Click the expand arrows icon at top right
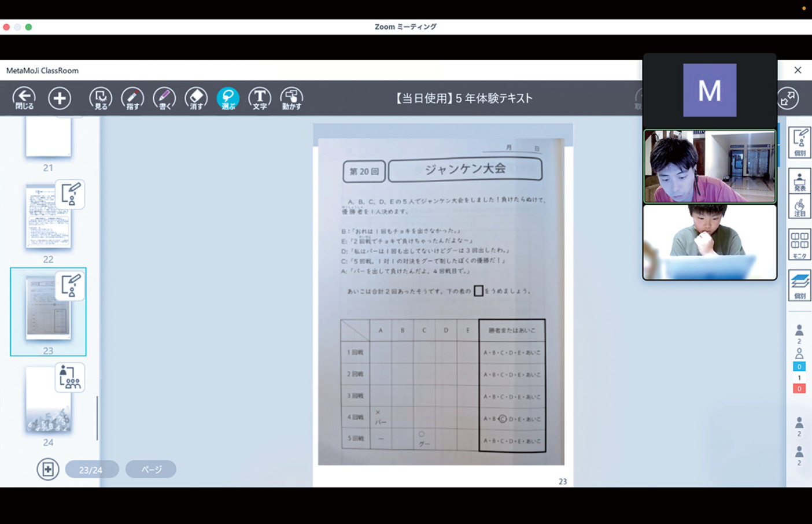 coord(788,98)
